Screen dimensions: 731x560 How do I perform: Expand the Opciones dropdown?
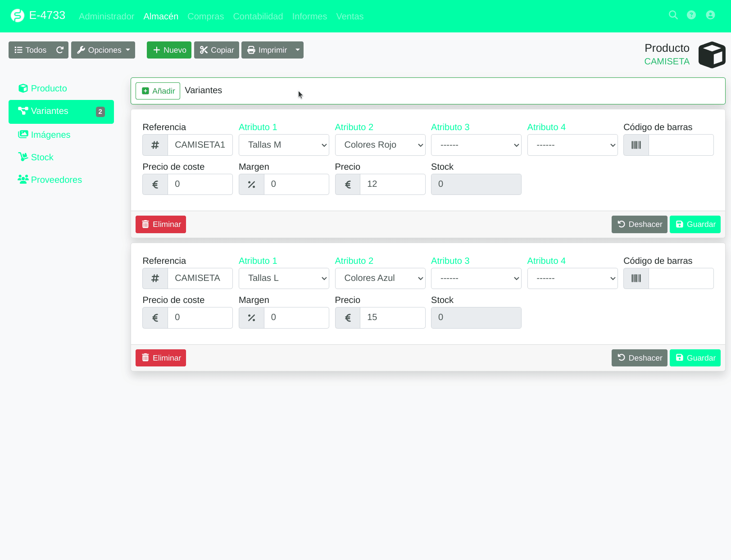(x=103, y=50)
